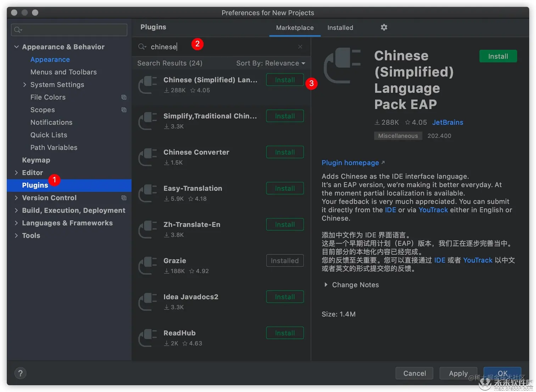Open the IDE link in English description
This screenshot has width=536, height=392.
(390, 210)
